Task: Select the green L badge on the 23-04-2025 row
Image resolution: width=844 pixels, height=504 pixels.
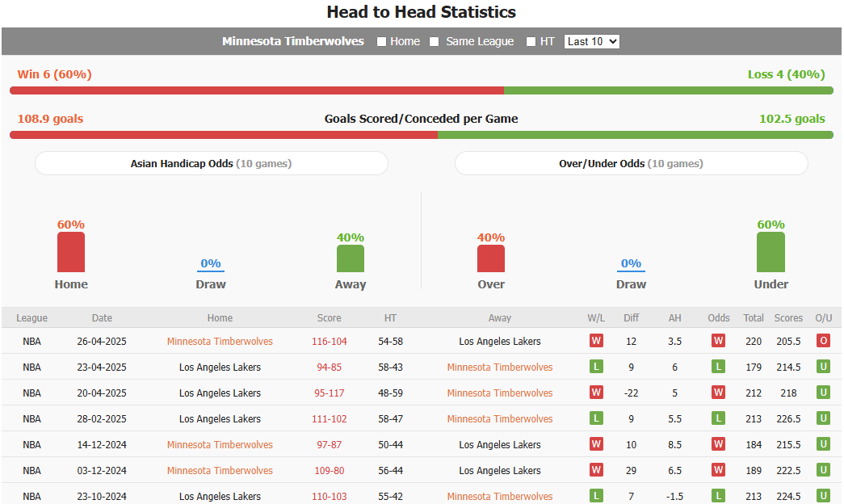Action: [x=596, y=367]
